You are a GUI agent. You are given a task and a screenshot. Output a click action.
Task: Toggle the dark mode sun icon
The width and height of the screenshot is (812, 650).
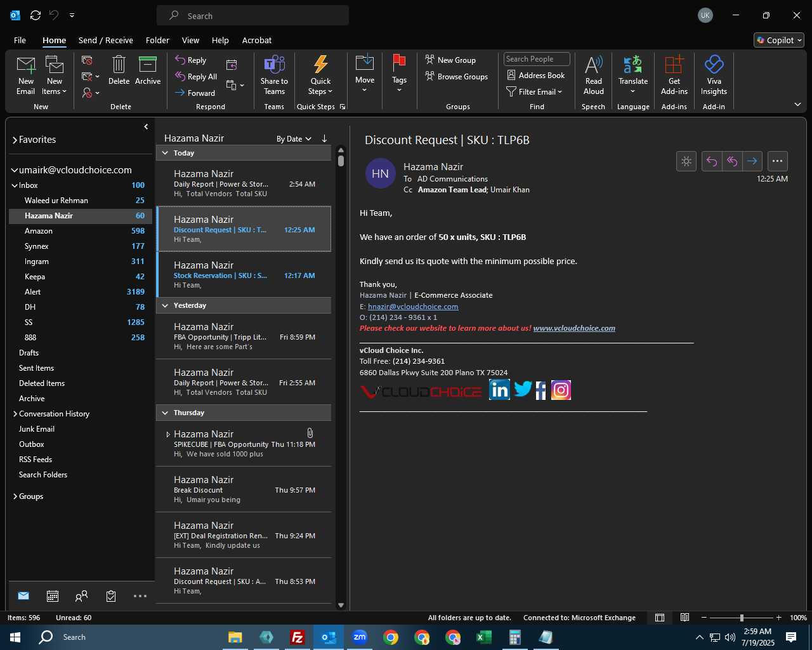point(686,161)
